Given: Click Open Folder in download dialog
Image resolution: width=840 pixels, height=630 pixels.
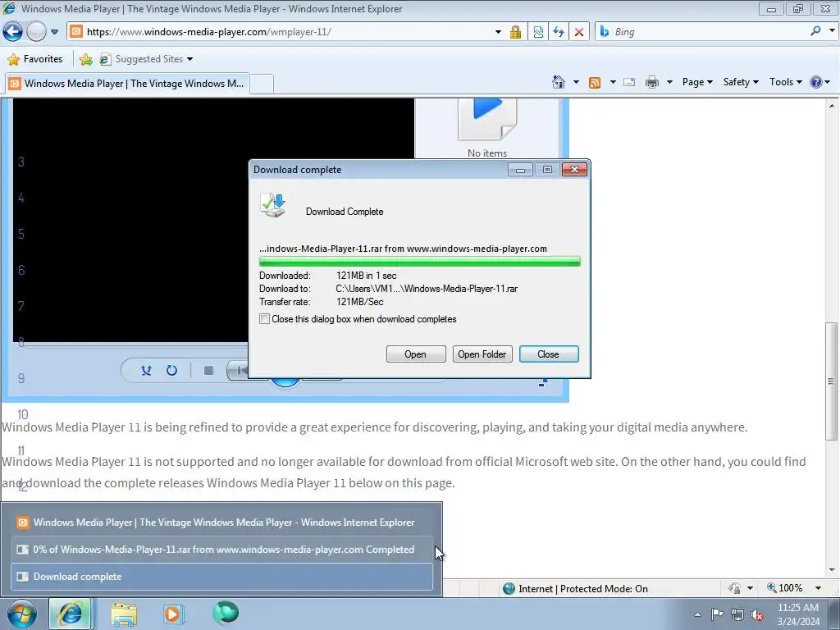Looking at the screenshot, I should [x=482, y=354].
